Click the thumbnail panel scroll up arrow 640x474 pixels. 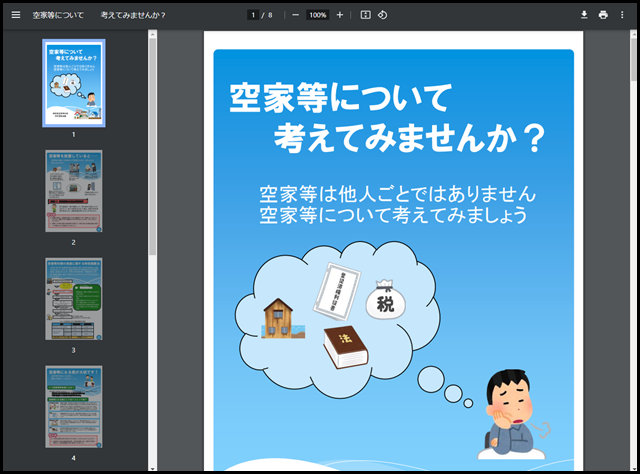(152, 34)
